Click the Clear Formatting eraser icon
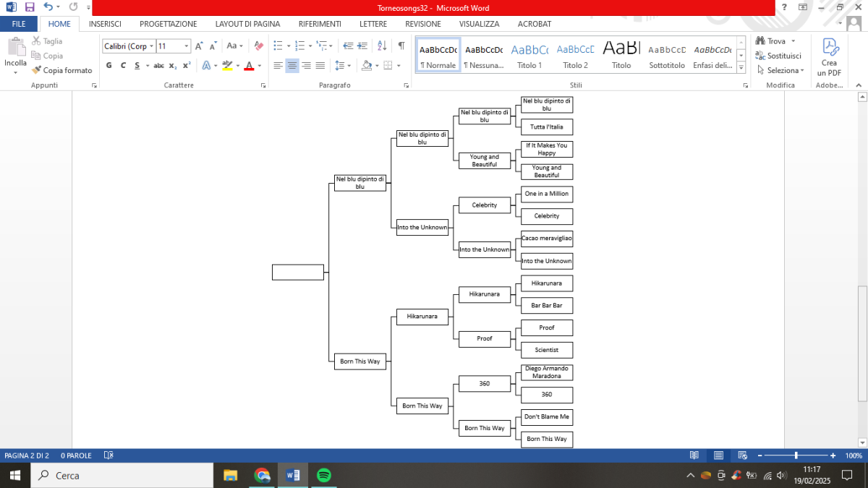Screen dimensions: 868x488 click(259, 46)
